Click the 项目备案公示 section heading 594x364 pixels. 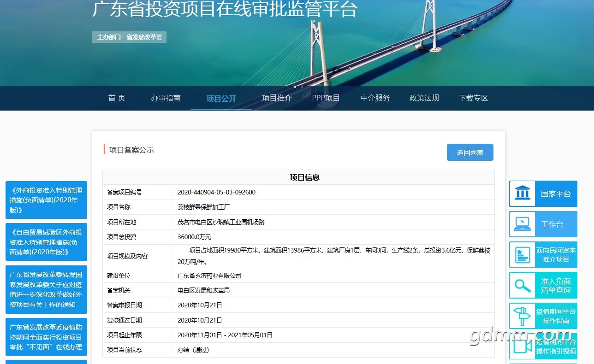click(131, 150)
